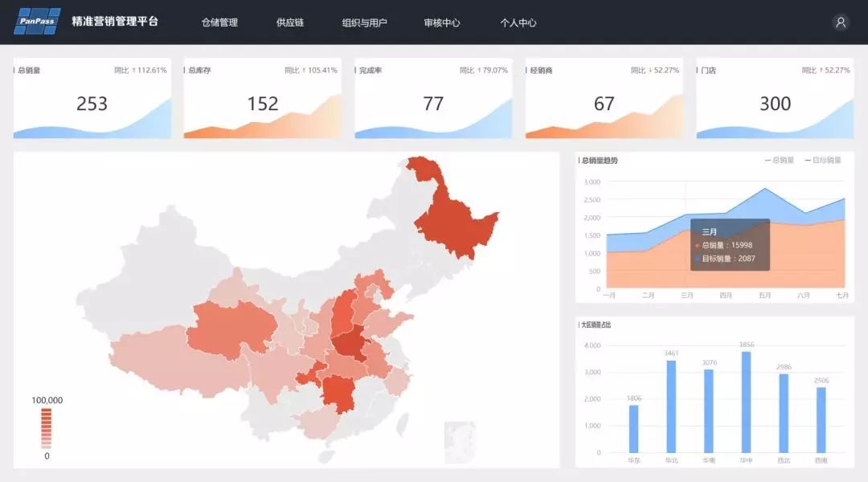
Task: Open the 个人中心 menu
Action: coord(518,22)
